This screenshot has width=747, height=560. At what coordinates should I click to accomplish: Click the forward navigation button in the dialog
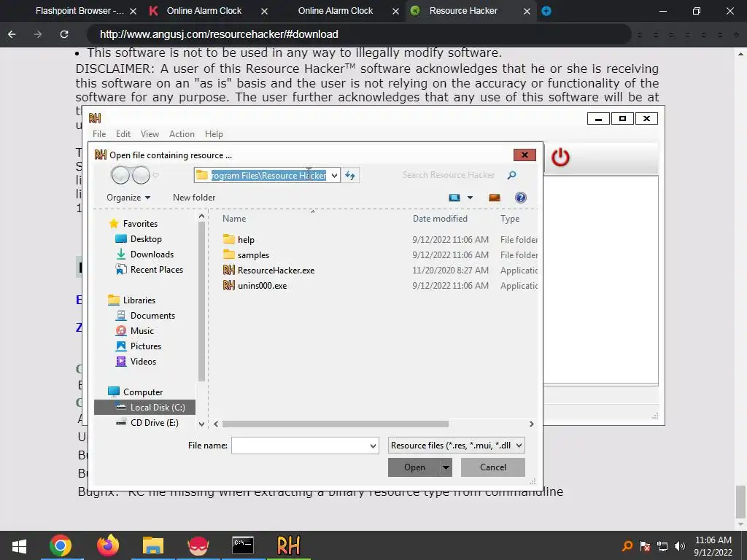click(141, 175)
